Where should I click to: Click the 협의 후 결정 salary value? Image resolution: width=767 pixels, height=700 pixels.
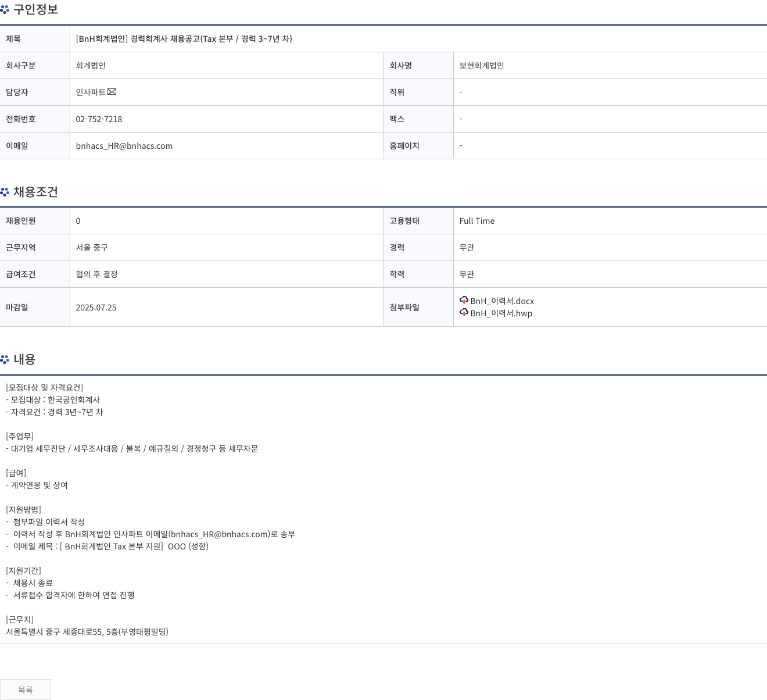(x=96, y=274)
